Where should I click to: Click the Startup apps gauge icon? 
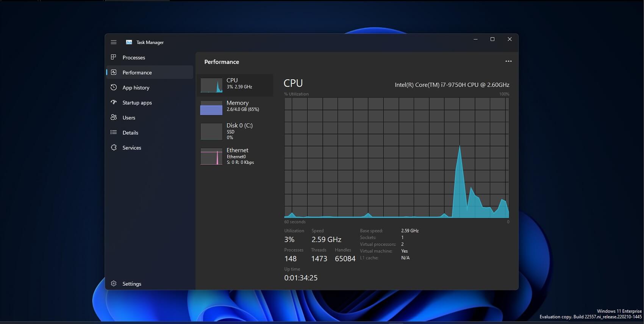(114, 102)
